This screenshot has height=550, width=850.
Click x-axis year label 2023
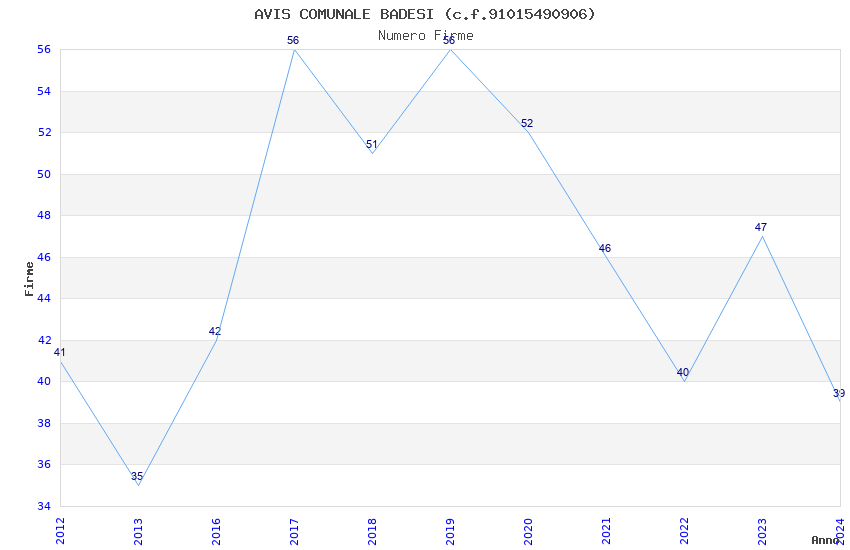coord(763,531)
